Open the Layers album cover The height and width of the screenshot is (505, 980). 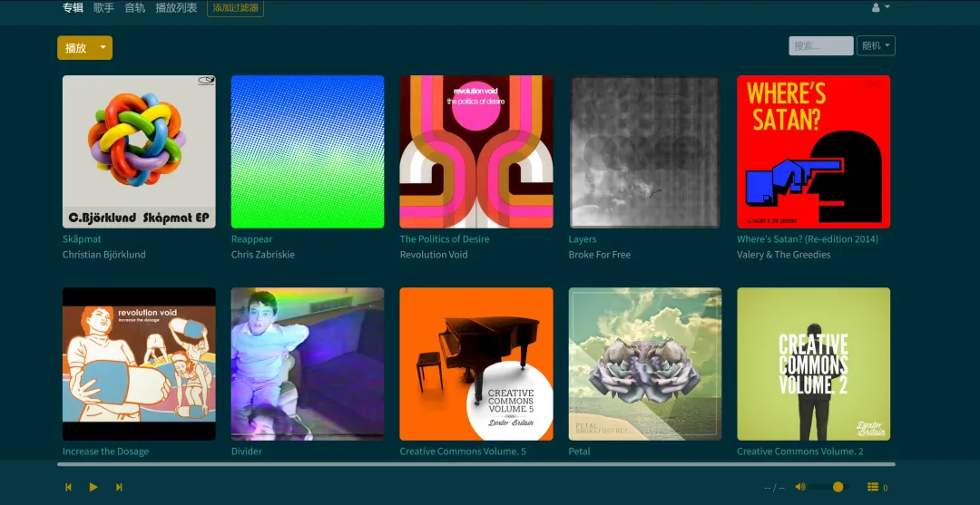tap(645, 151)
